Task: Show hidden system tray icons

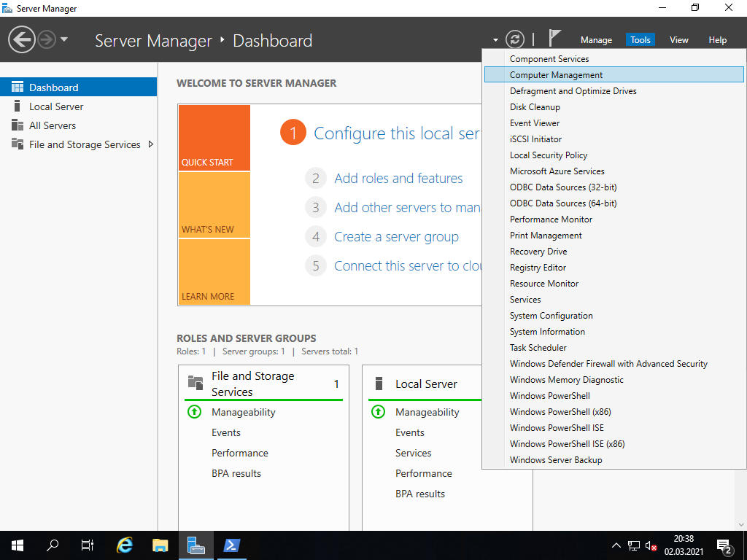Action: (x=616, y=545)
